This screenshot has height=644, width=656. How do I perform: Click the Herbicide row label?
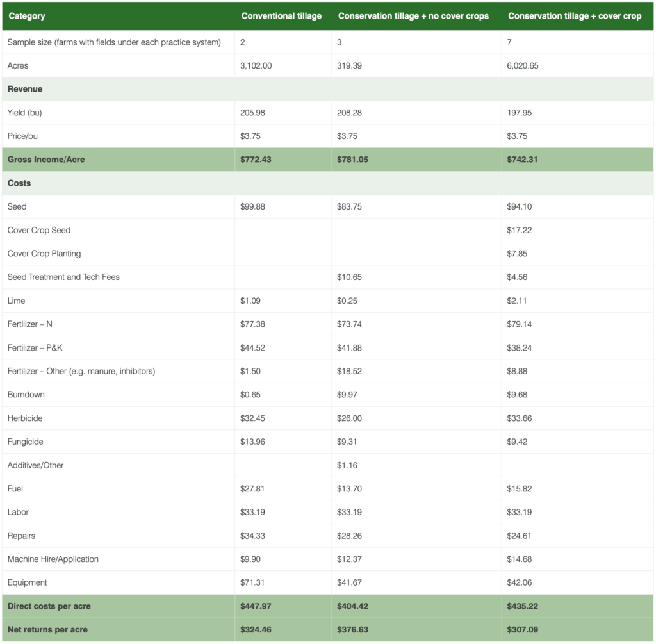click(25, 418)
